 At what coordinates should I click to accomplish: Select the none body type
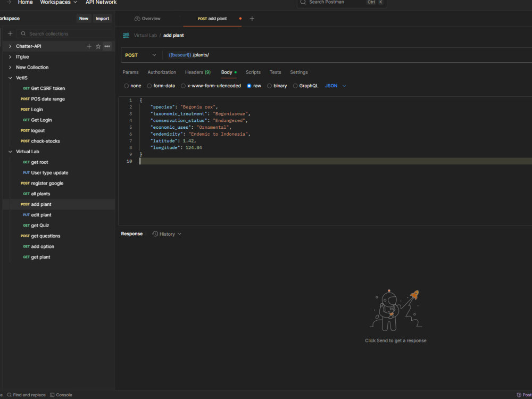(x=126, y=86)
